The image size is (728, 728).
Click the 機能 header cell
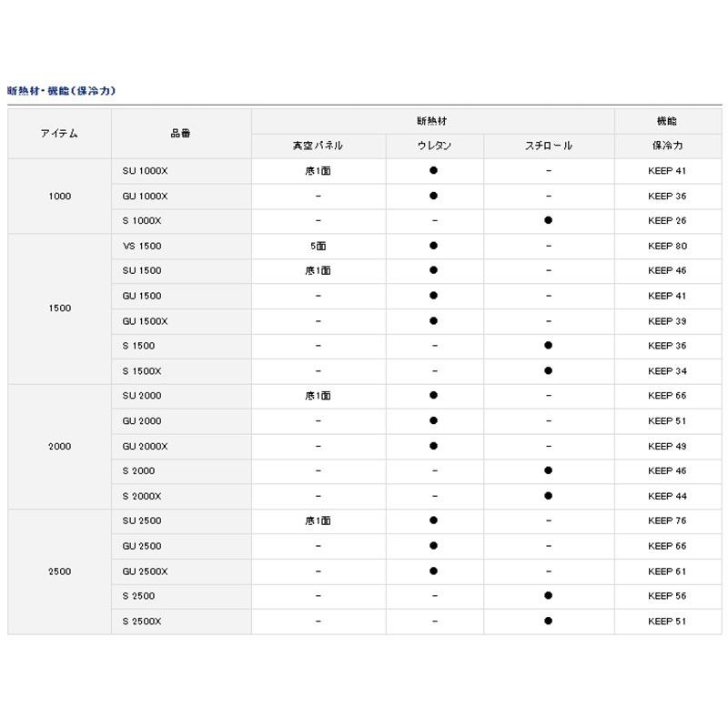click(667, 121)
